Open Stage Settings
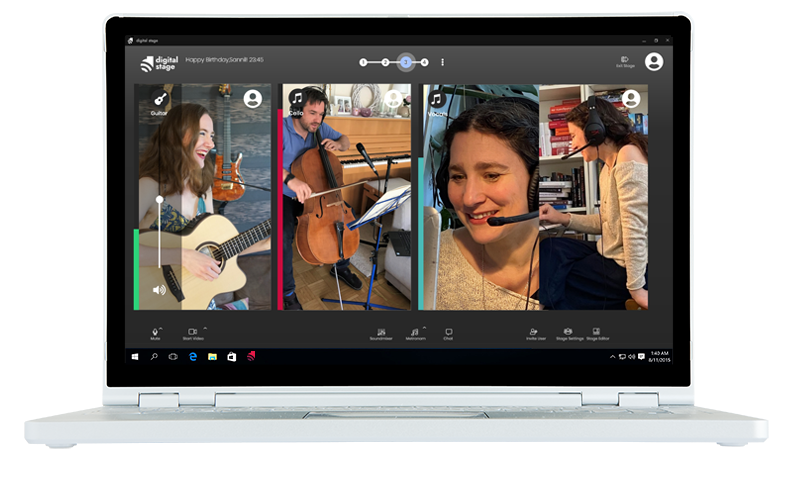The image size is (800, 480). pos(569,334)
